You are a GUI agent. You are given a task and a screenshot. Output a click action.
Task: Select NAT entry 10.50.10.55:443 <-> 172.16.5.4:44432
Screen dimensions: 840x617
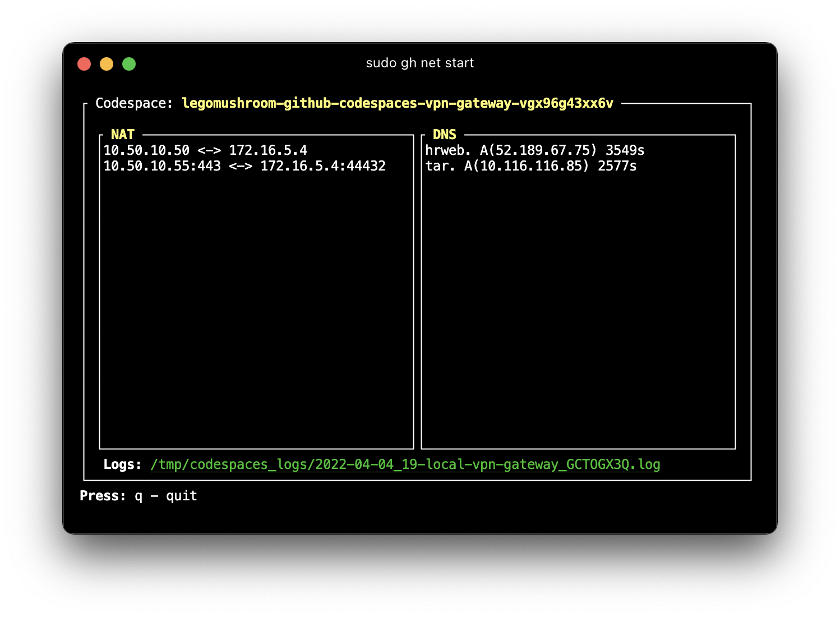point(244,166)
